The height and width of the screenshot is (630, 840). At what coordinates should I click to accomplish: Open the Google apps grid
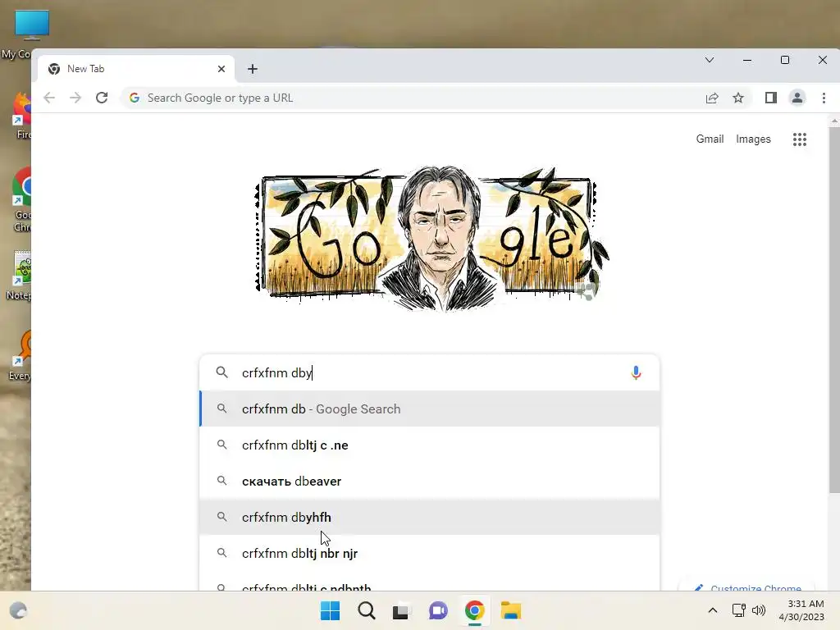800,139
